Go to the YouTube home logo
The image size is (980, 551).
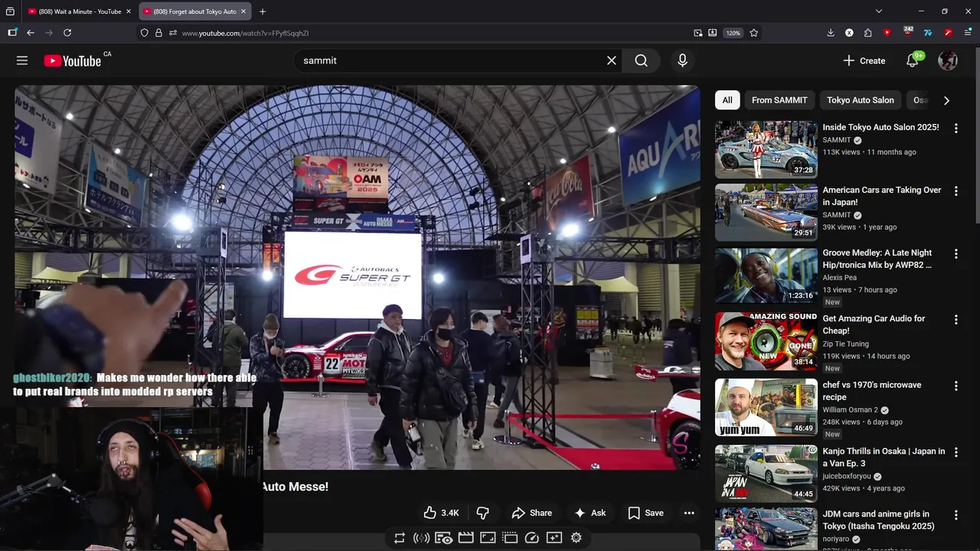[73, 61]
